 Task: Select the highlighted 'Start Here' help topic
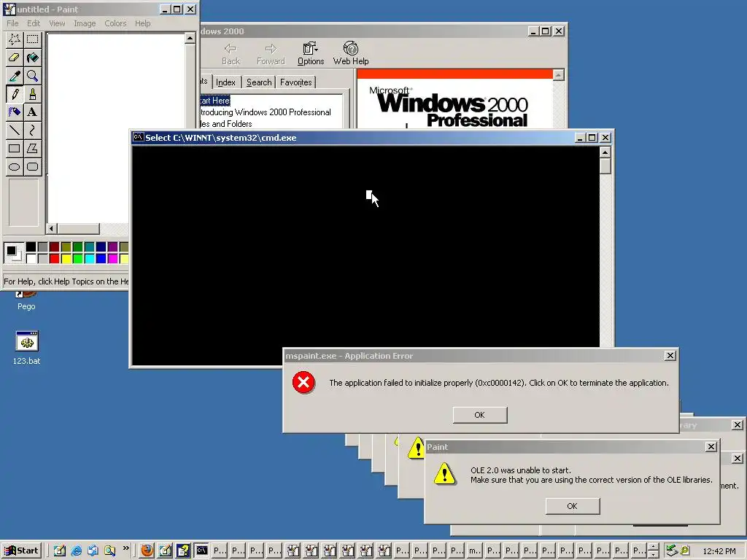(215, 101)
